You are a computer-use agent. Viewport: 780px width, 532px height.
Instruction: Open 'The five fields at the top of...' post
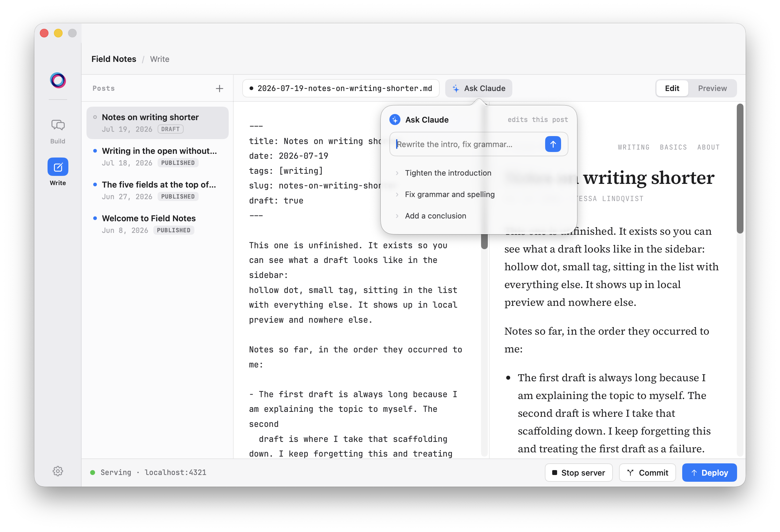(x=157, y=190)
